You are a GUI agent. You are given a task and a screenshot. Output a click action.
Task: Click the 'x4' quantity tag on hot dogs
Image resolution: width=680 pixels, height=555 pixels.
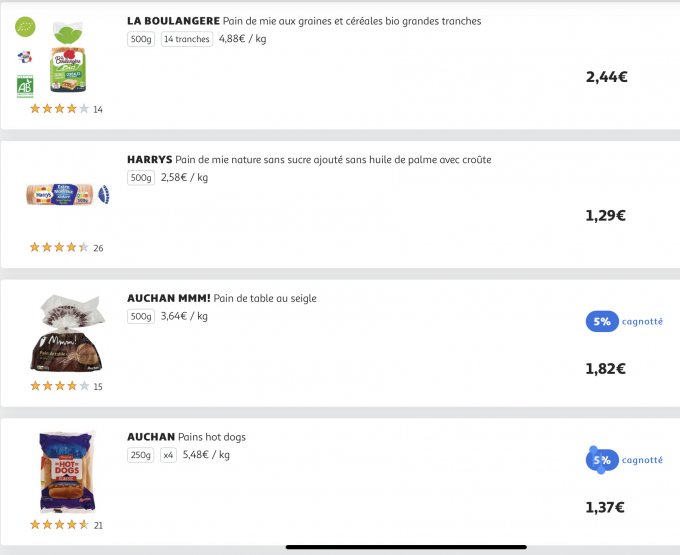168,455
